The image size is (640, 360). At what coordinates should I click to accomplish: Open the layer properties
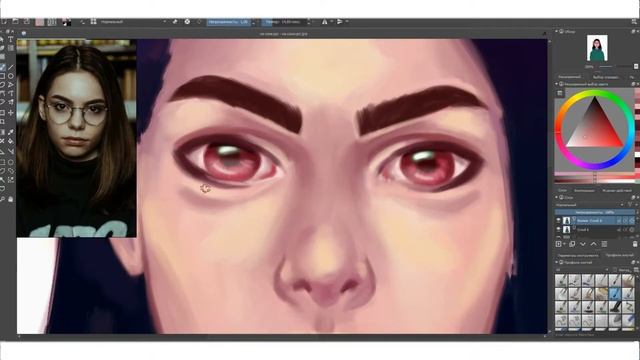[x=604, y=244]
